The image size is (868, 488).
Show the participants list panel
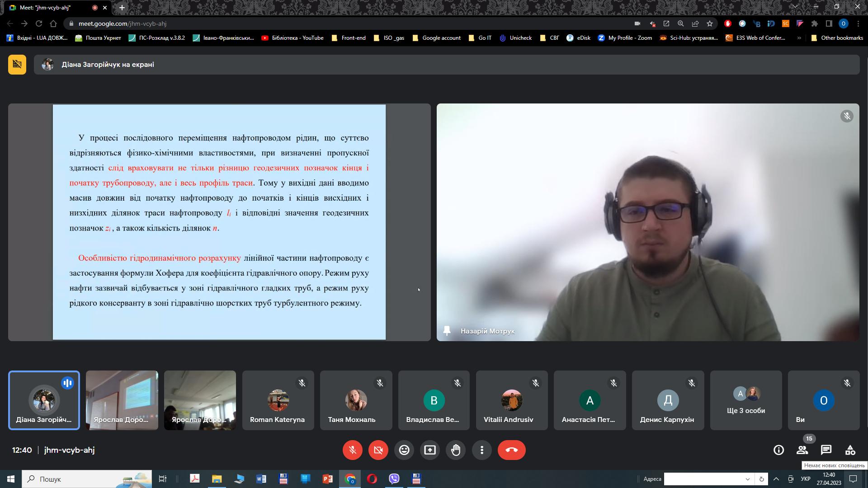(x=802, y=450)
